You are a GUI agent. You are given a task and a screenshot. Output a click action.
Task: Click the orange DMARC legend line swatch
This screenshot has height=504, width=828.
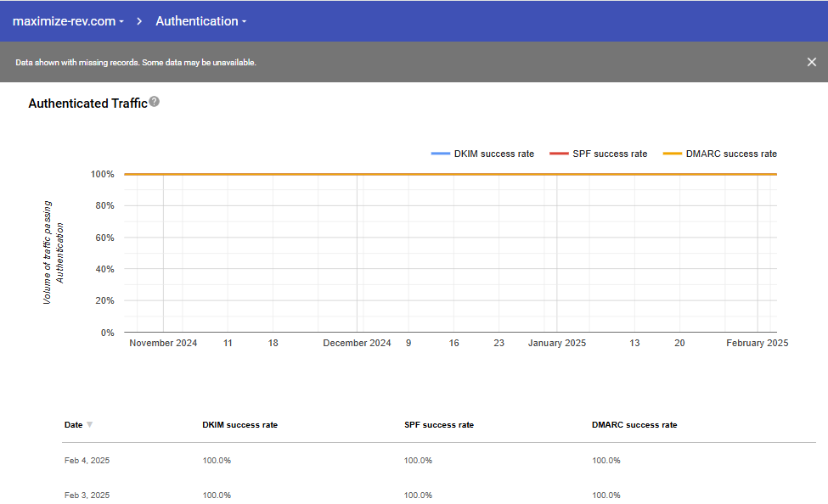click(x=673, y=154)
